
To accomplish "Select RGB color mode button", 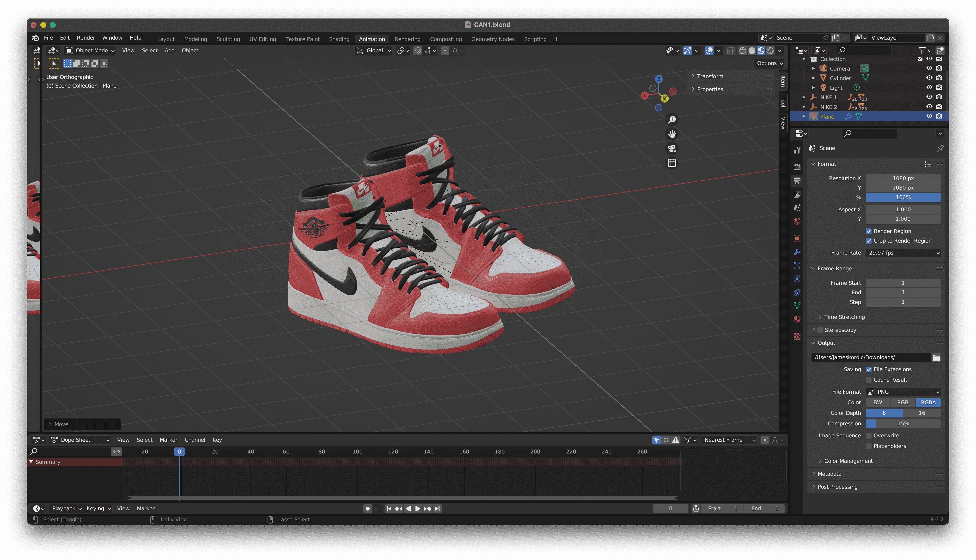I will tap(903, 402).
